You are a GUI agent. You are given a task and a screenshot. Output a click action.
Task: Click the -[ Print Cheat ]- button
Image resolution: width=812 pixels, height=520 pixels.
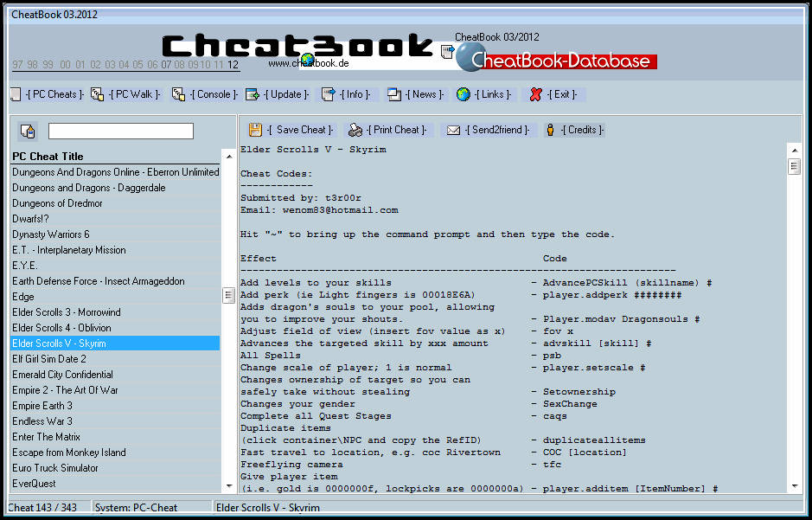coord(396,130)
